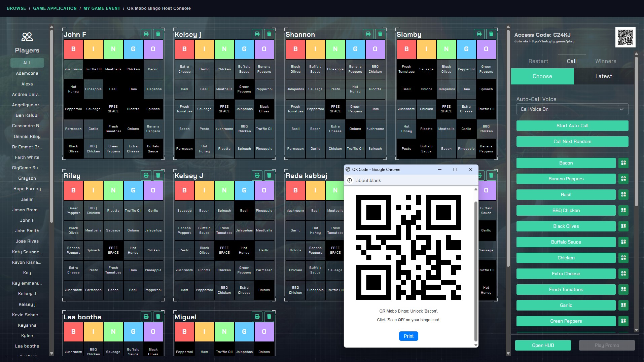This screenshot has width=644, height=362.
Task: Switch to the Restart tab
Action: click(538, 61)
